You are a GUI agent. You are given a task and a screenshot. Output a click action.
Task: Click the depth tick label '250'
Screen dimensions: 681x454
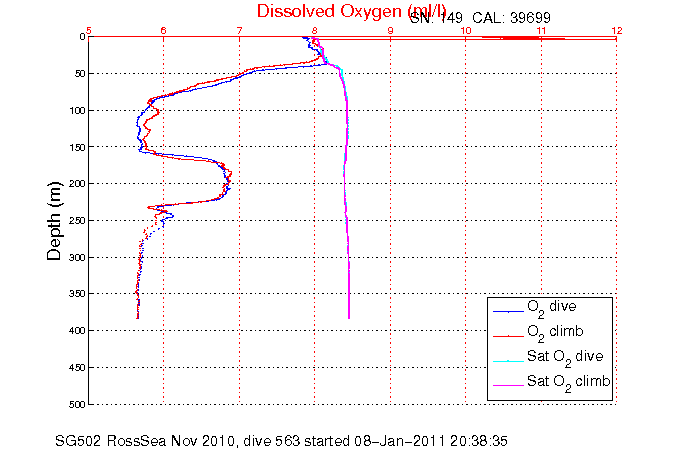77,220
